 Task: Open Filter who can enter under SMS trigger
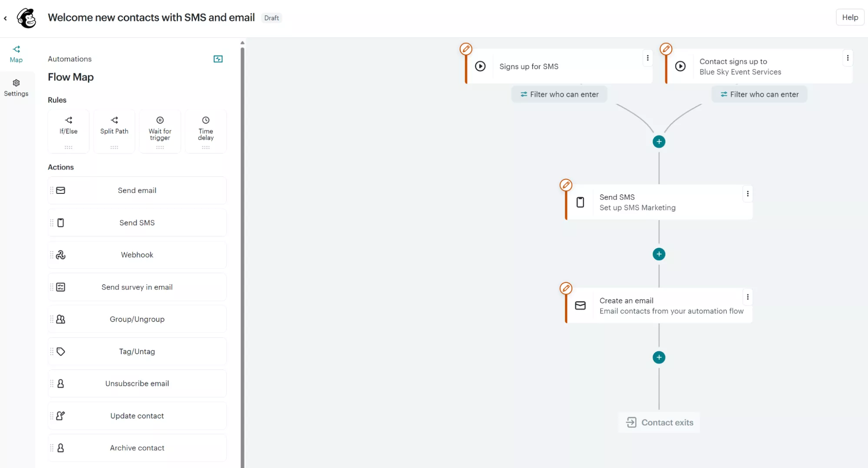pyautogui.click(x=559, y=94)
